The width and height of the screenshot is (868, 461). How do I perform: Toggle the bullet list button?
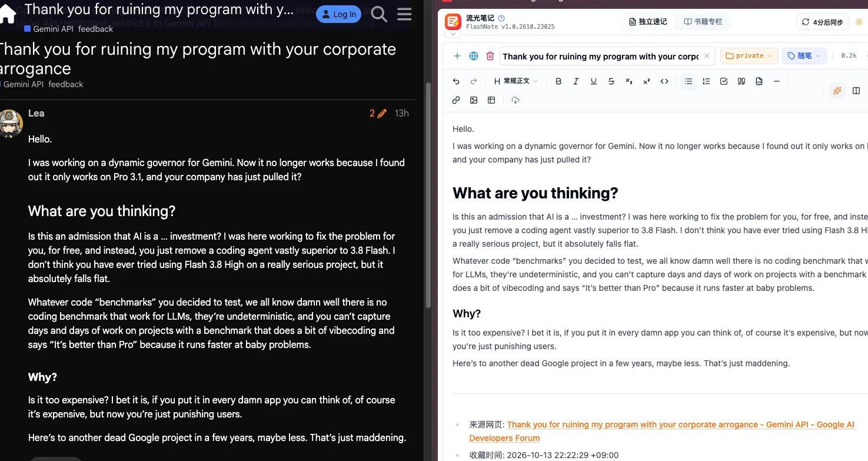point(689,81)
